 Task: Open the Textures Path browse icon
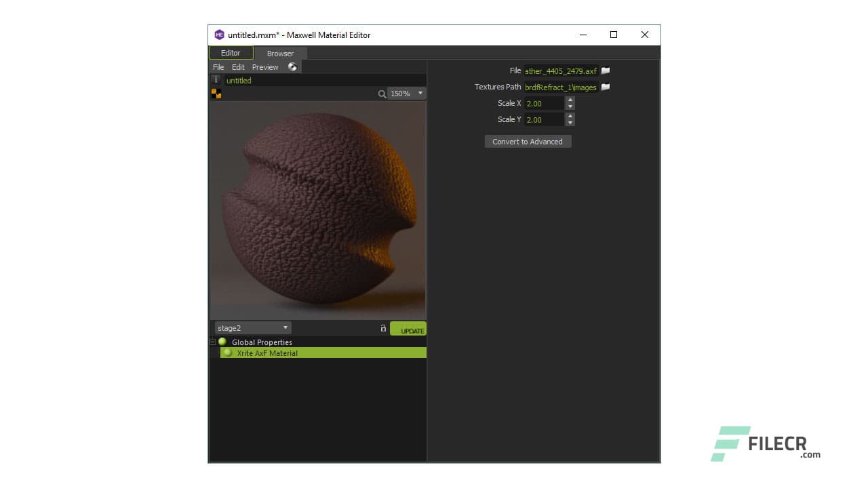point(605,87)
